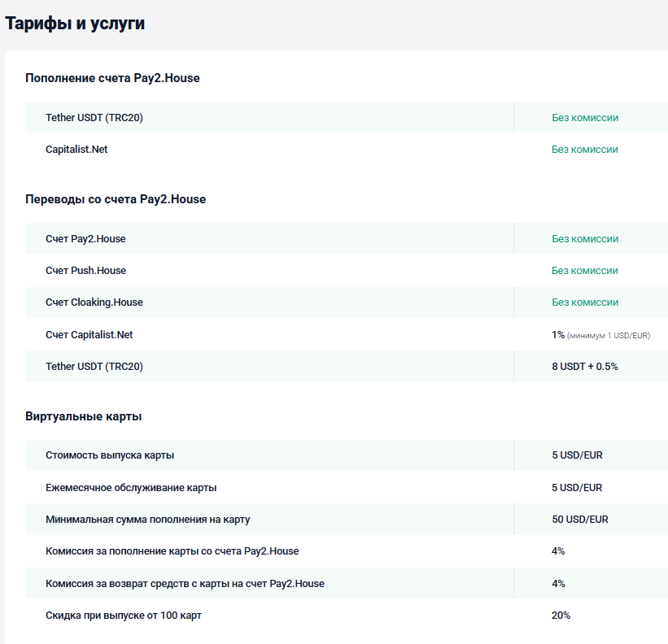Click the 'Счет Capitalist.Net' transfer row
The image size is (668, 644).
[89, 335]
